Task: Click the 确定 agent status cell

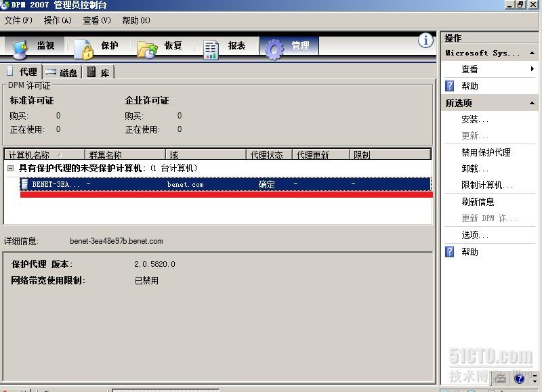Action: pyautogui.click(x=266, y=184)
